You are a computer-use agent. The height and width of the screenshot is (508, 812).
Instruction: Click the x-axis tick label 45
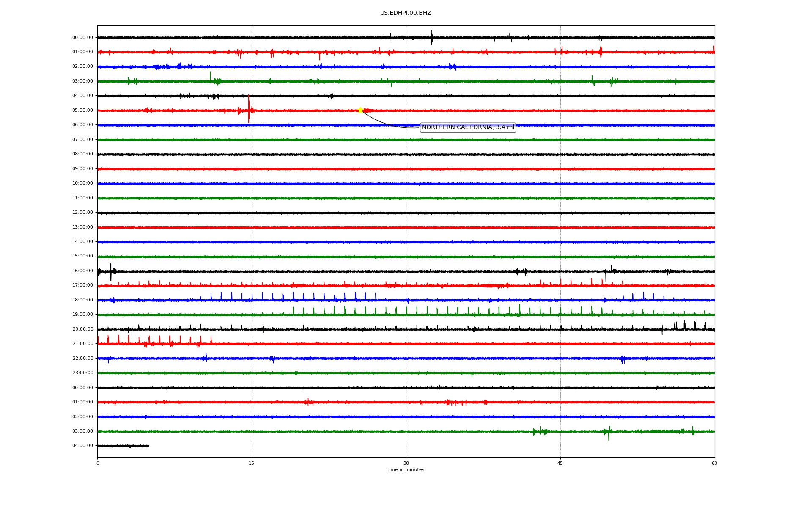coord(560,464)
